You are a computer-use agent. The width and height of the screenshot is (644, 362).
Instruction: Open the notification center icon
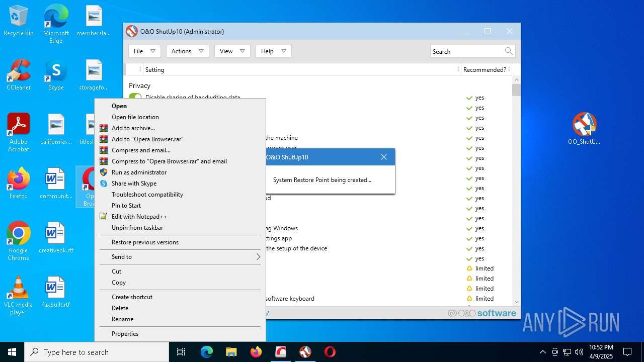[627, 352]
